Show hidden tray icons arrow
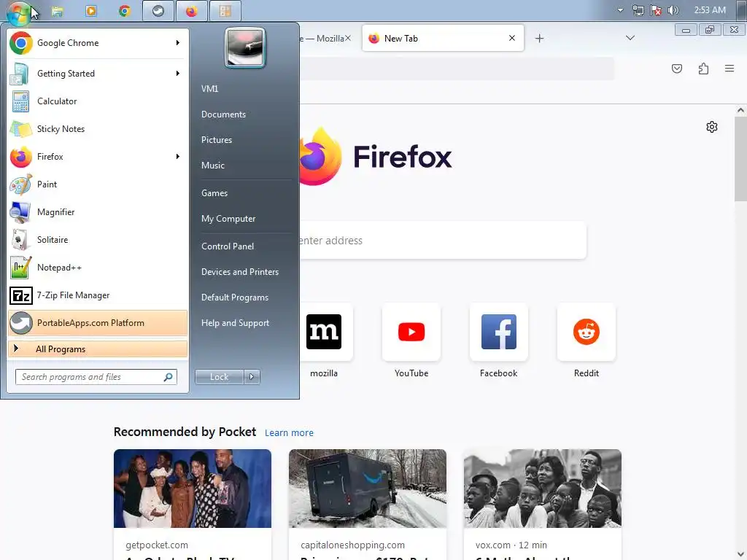The image size is (747, 560). 620,10
